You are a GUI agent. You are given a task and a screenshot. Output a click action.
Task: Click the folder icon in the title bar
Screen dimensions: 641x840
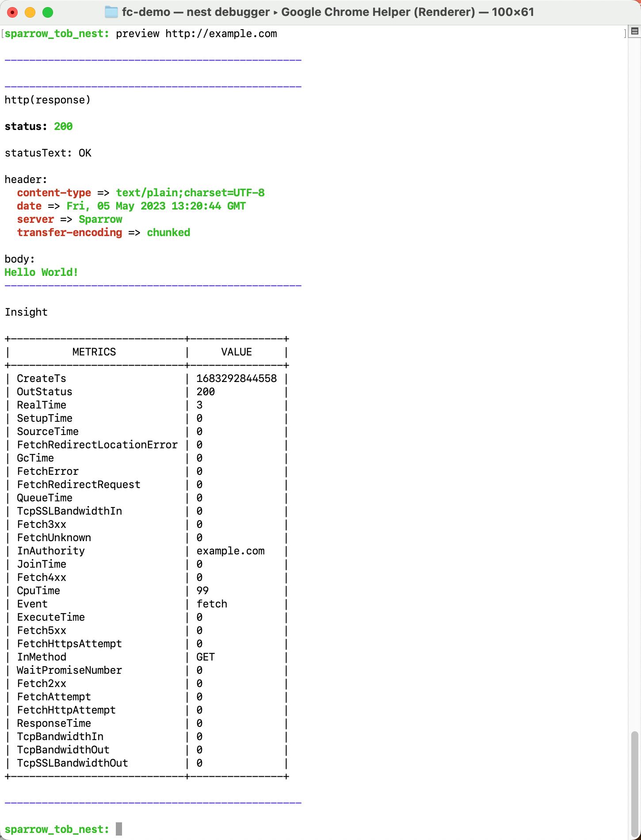click(x=111, y=12)
